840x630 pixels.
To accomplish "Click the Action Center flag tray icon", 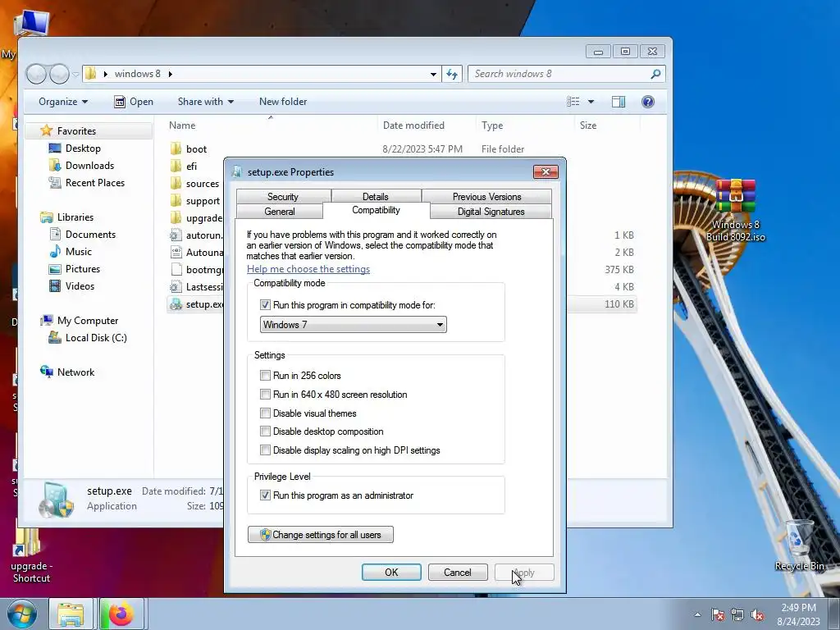I will pos(717,615).
